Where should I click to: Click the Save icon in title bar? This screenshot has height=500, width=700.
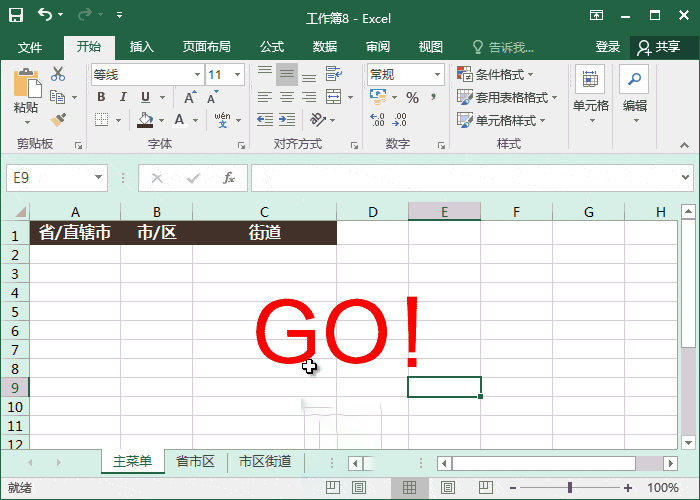[x=16, y=15]
